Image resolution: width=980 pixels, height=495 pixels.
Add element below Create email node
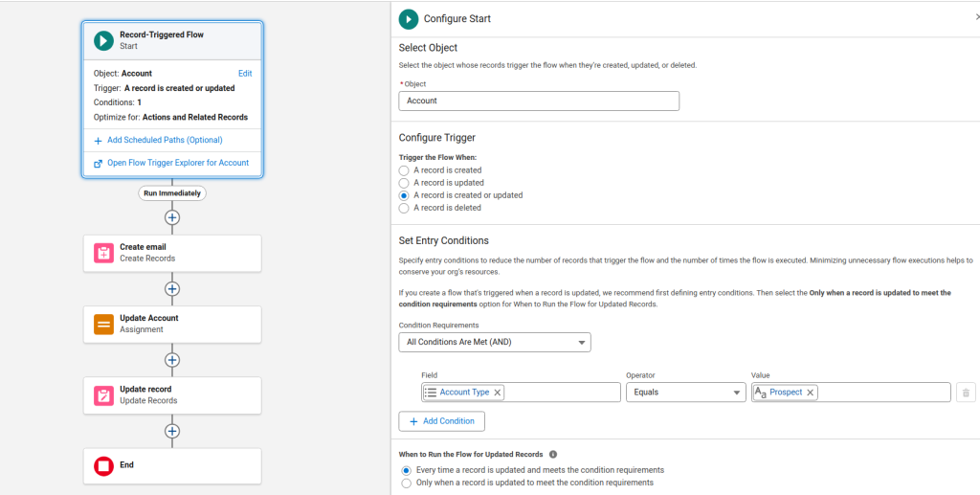(172, 289)
